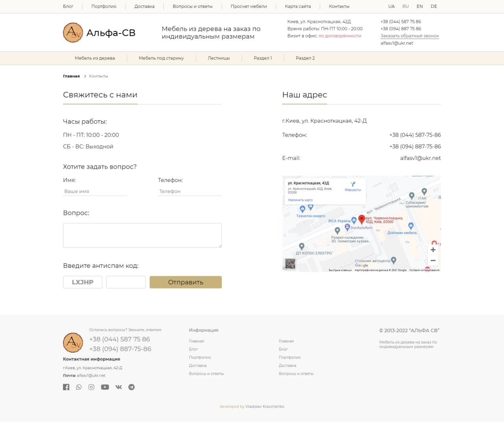Open Доставка in footer Информация column
504x422 pixels.
[198, 366]
